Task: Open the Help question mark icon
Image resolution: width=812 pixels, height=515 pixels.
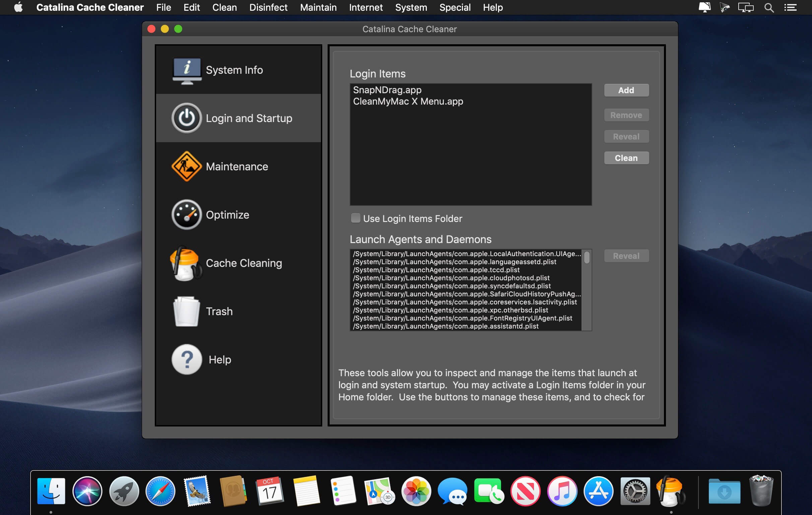Action: pyautogui.click(x=187, y=359)
